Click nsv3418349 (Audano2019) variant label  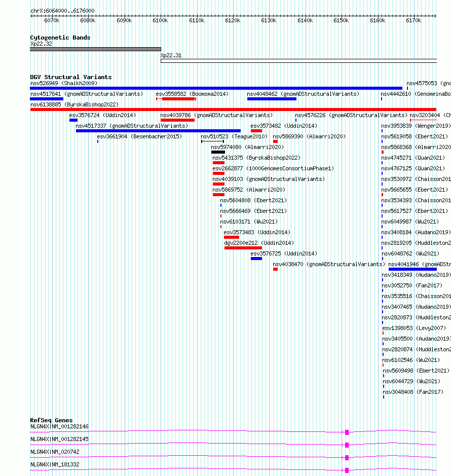416,274
